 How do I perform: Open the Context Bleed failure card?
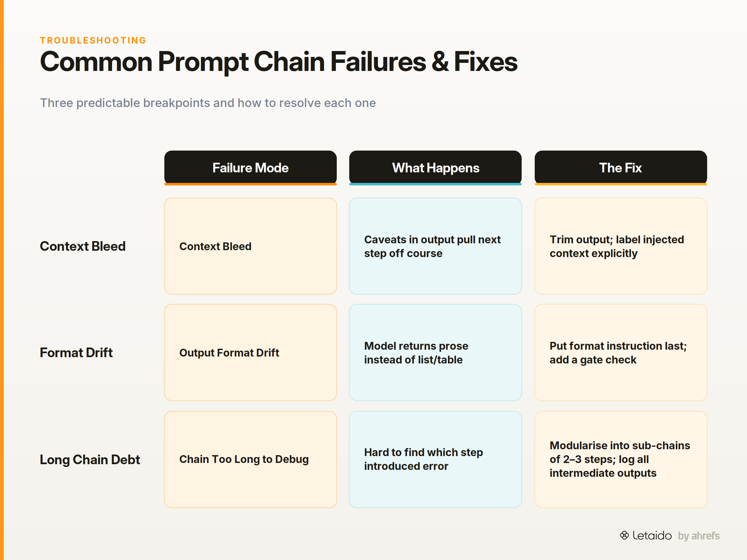tap(250, 246)
